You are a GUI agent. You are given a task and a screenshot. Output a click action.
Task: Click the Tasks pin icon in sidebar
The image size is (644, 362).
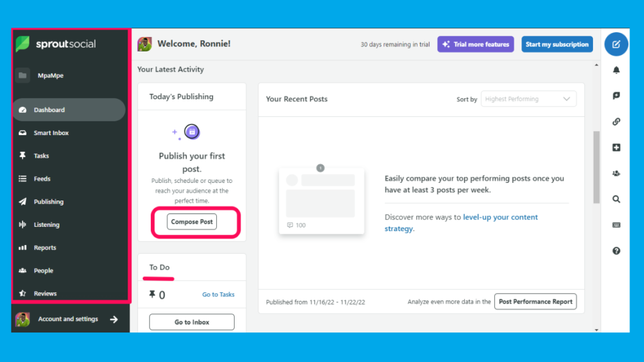coord(23,156)
